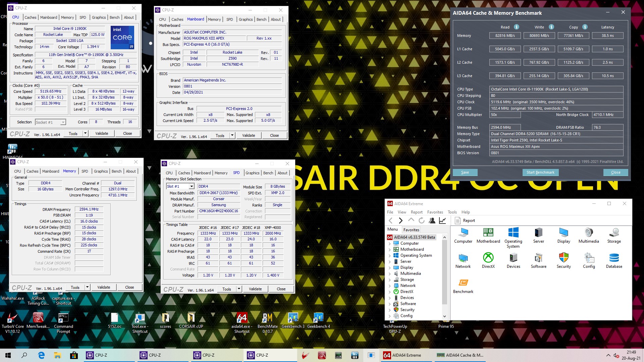Screen dimensions: 644x362
Task: Open the MemTweak desktop shortcut
Action: click(x=38, y=320)
